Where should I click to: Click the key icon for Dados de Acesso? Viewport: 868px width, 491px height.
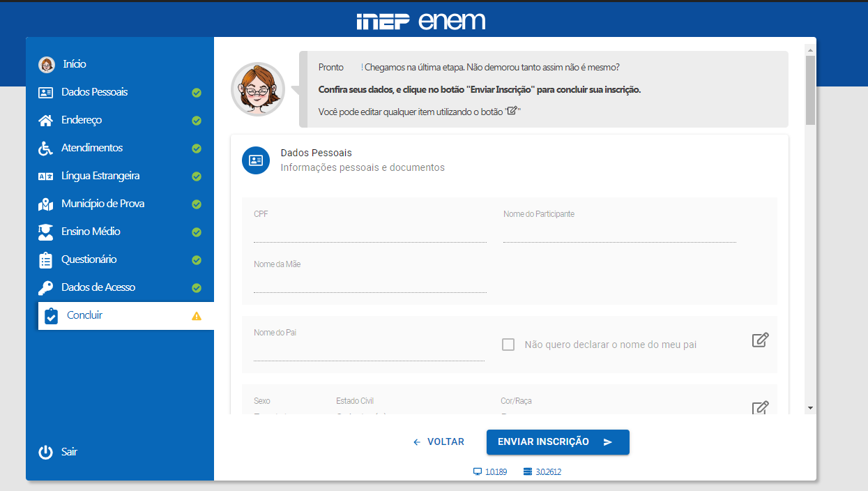[x=46, y=287]
